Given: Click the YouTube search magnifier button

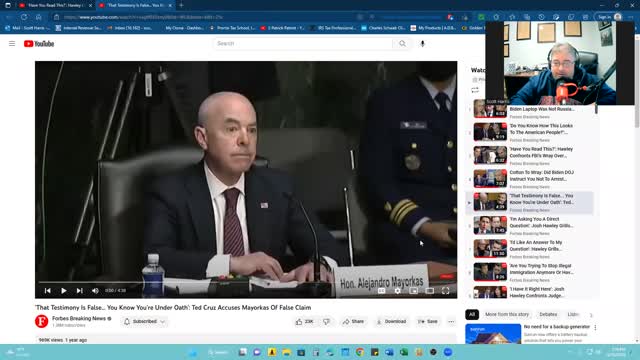Looking at the screenshot, I should click(402, 44).
